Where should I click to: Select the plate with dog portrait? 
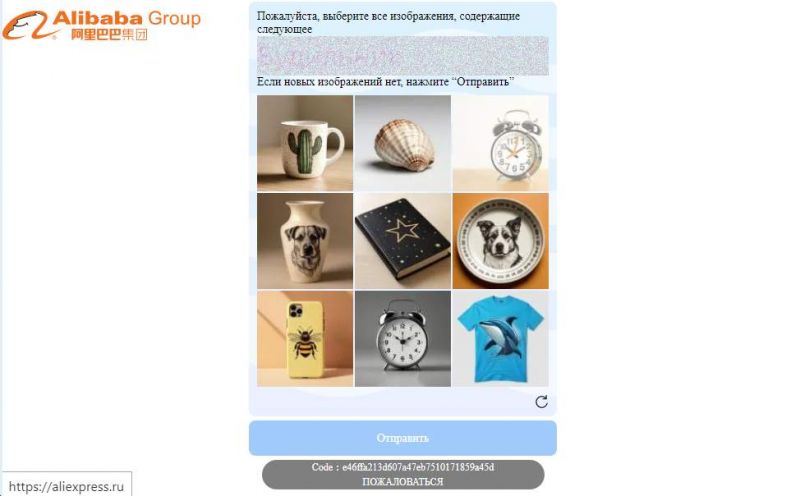[x=501, y=241]
